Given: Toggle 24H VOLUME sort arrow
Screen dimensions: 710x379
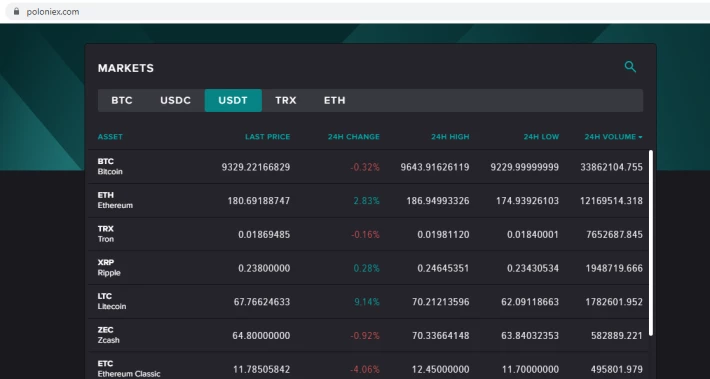Looking at the screenshot, I should pos(640,137).
